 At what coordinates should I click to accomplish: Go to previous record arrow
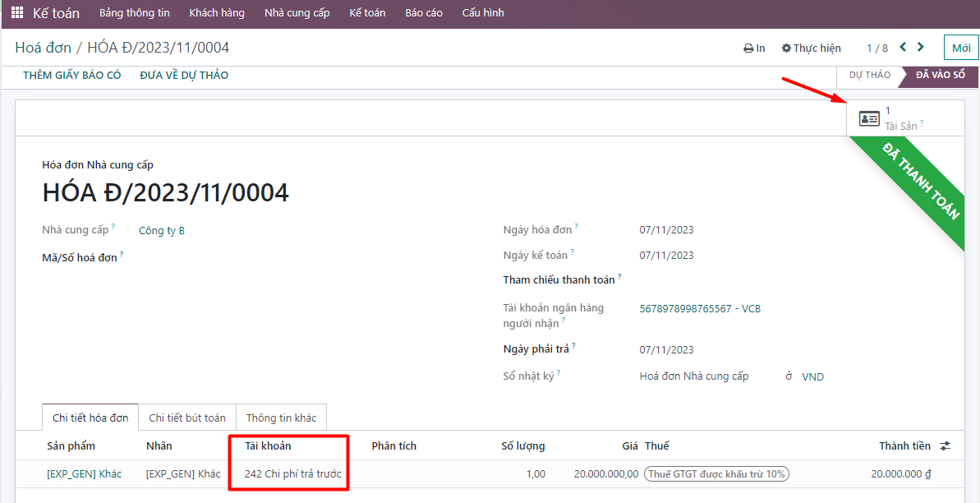[x=903, y=47]
